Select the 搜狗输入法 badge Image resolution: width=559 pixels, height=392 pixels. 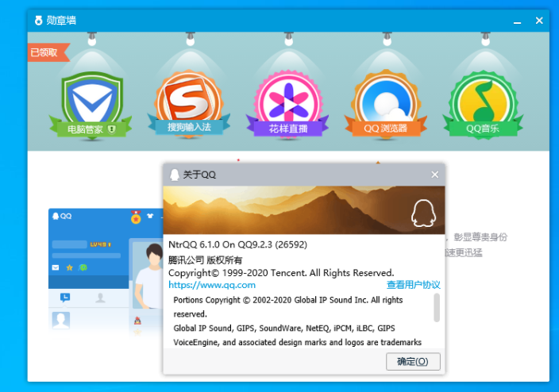pyautogui.click(x=188, y=101)
